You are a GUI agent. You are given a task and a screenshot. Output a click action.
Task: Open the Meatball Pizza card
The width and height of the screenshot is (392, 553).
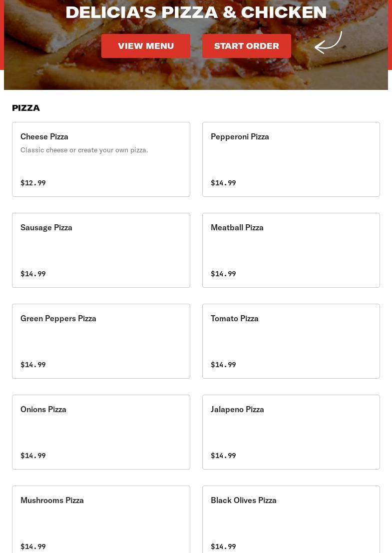291,250
